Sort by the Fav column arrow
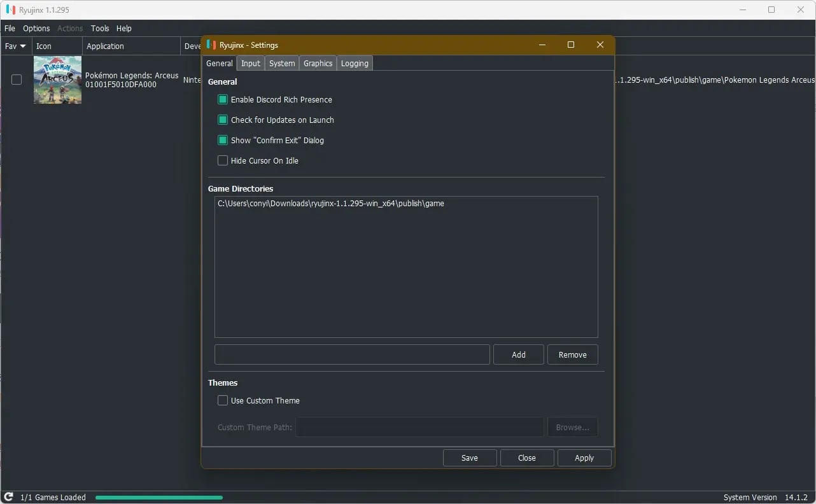The image size is (816, 504). [x=24, y=46]
